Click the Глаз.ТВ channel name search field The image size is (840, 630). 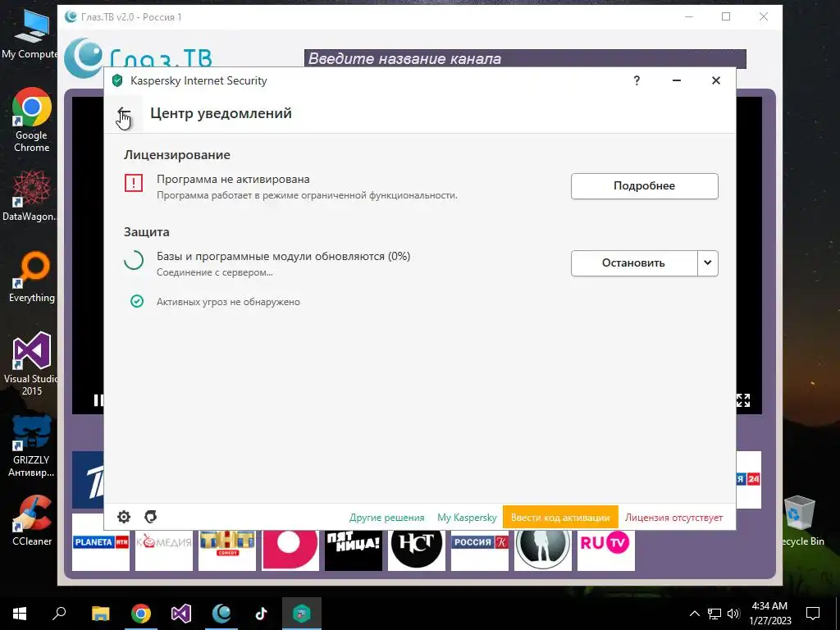click(x=525, y=58)
